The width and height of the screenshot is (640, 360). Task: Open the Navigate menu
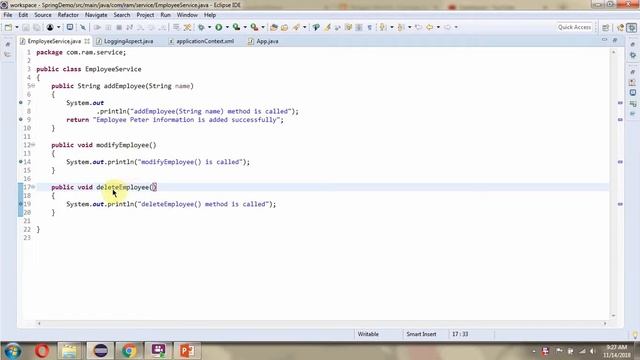coord(96,15)
